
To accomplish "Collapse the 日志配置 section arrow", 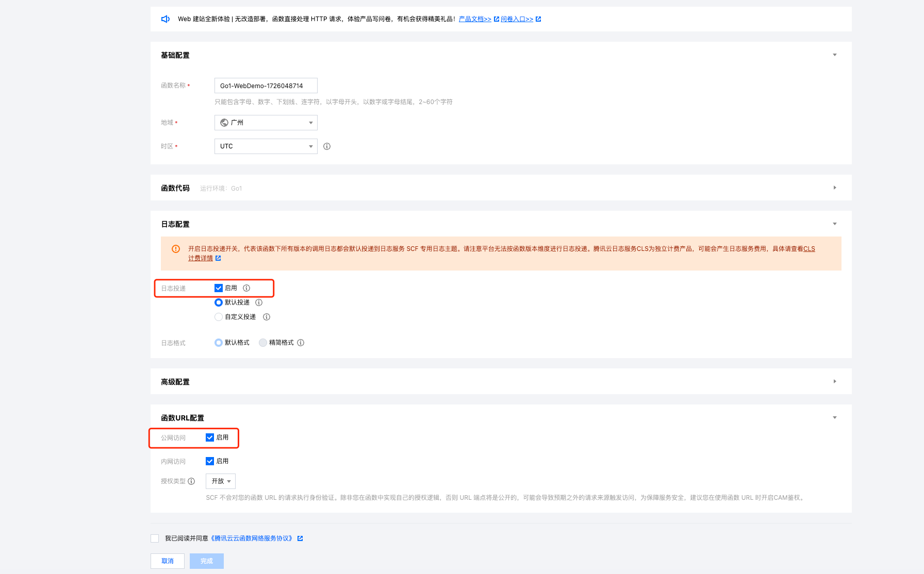I will (x=835, y=224).
